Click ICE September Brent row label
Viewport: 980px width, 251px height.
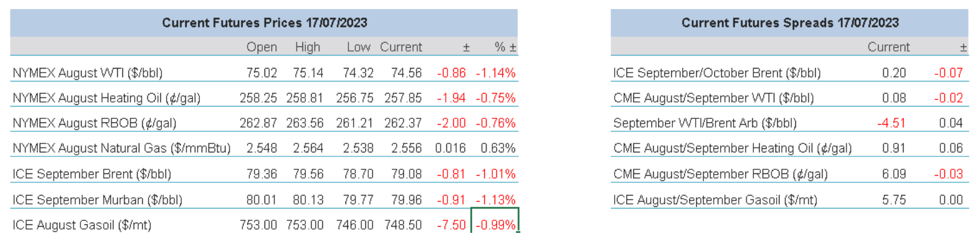click(x=92, y=174)
